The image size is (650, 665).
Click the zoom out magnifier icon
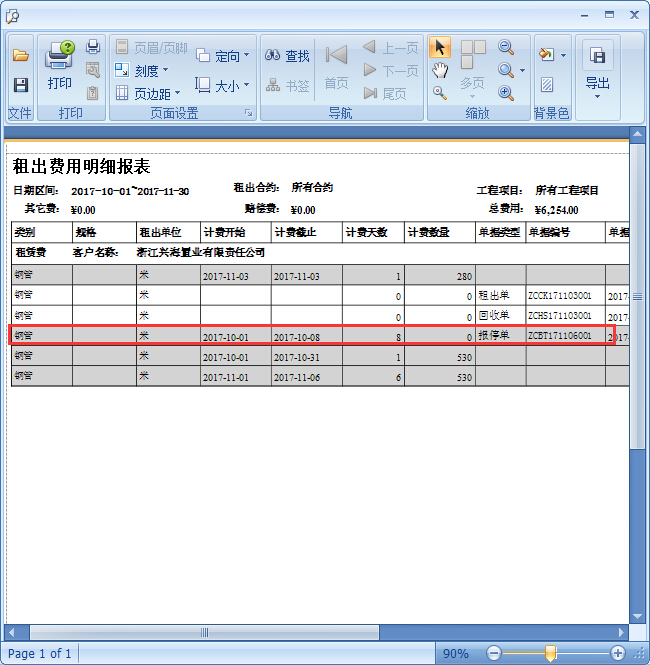tap(506, 48)
